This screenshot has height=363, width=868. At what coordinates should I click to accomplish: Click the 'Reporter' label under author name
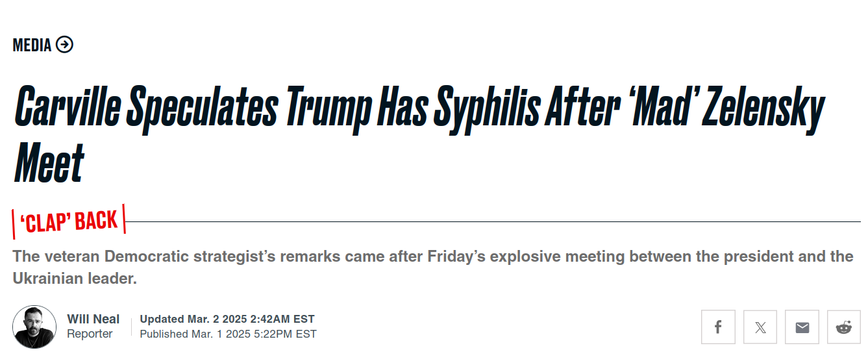(90, 334)
